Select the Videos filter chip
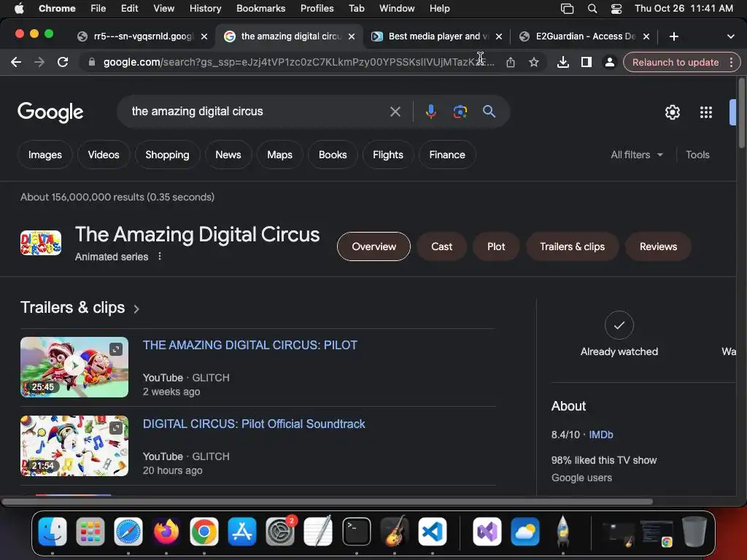 click(x=104, y=155)
